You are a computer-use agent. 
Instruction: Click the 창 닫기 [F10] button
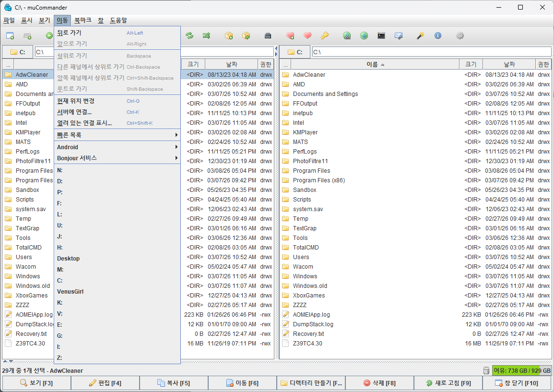pyautogui.click(x=517, y=383)
